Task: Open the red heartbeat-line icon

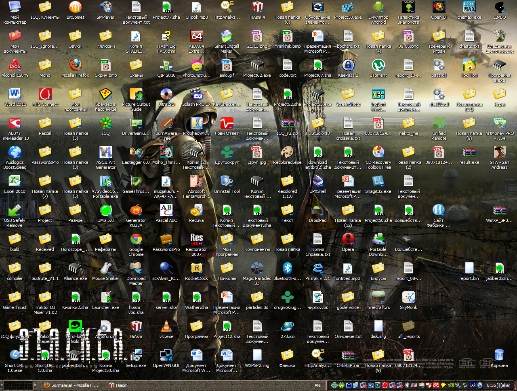Action: 227,123
